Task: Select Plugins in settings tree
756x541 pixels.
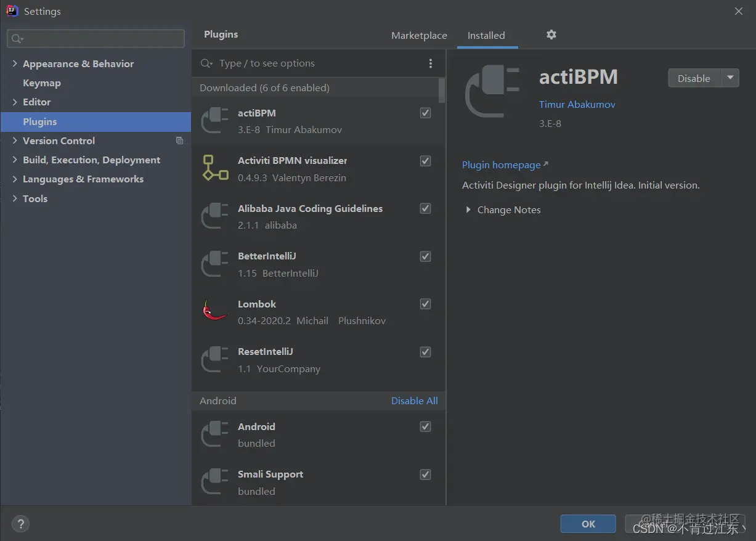Action: [96, 121]
